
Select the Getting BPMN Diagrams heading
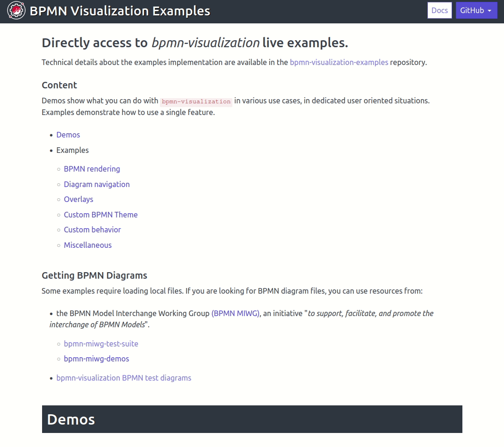pos(94,275)
